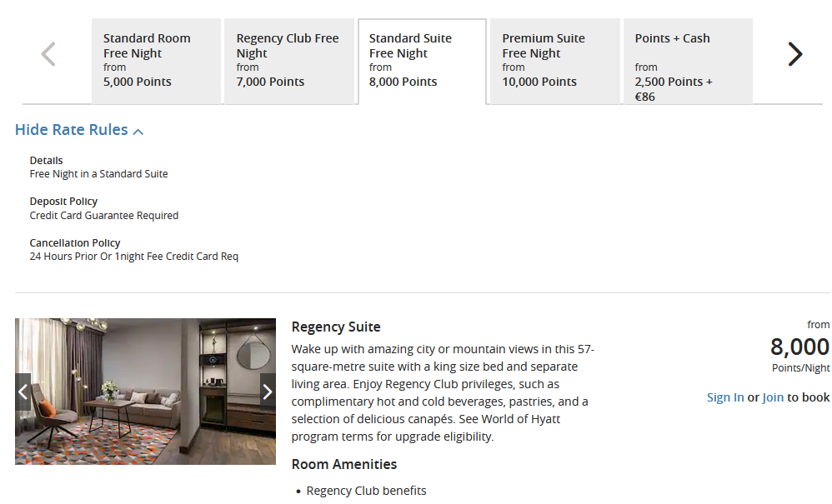This screenshot has height=504, width=832.
Task: Show previous Regency Suite photo
Action: tap(23, 392)
